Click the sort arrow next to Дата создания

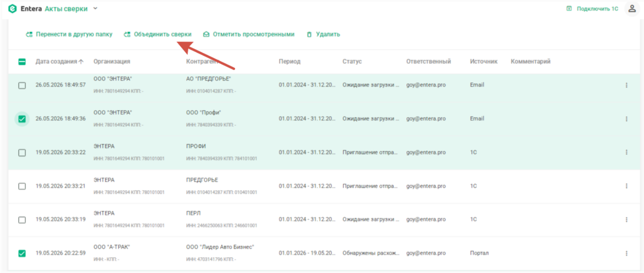click(81, 62)
